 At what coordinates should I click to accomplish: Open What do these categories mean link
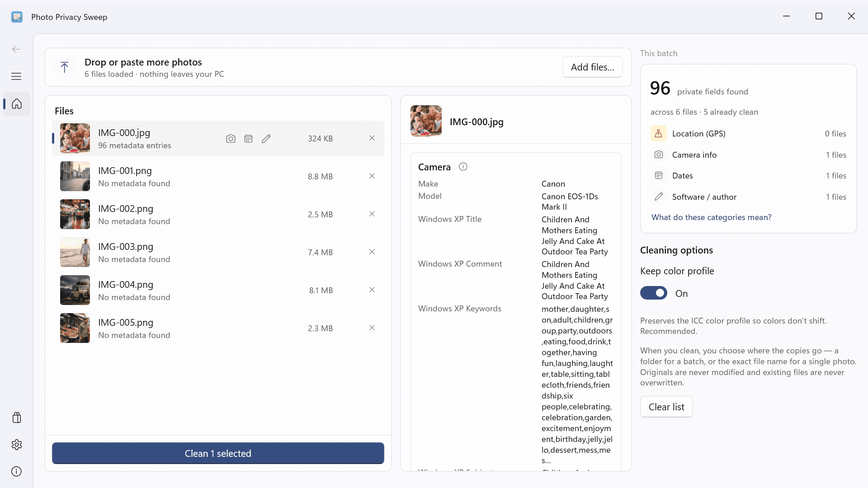pos(711,217)
